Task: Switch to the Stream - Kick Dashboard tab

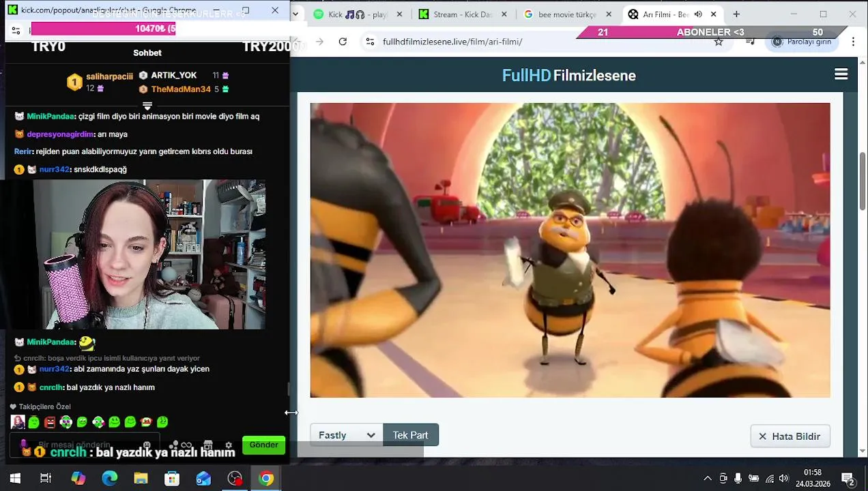Action: [463, 14]
